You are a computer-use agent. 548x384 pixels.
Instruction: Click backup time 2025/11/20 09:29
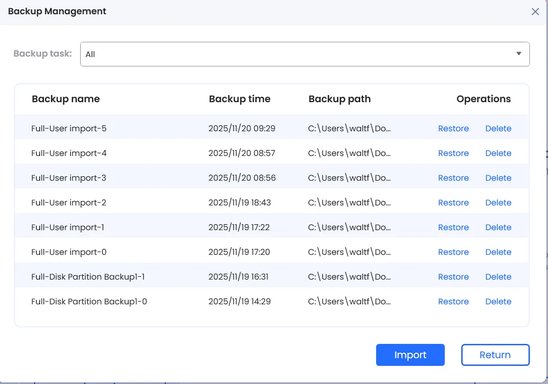tap(242, 128)
